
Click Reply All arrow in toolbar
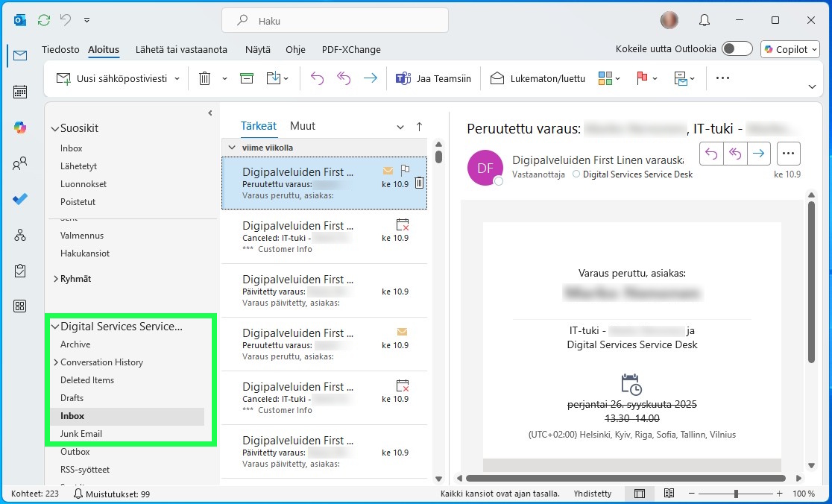[344, 78]
